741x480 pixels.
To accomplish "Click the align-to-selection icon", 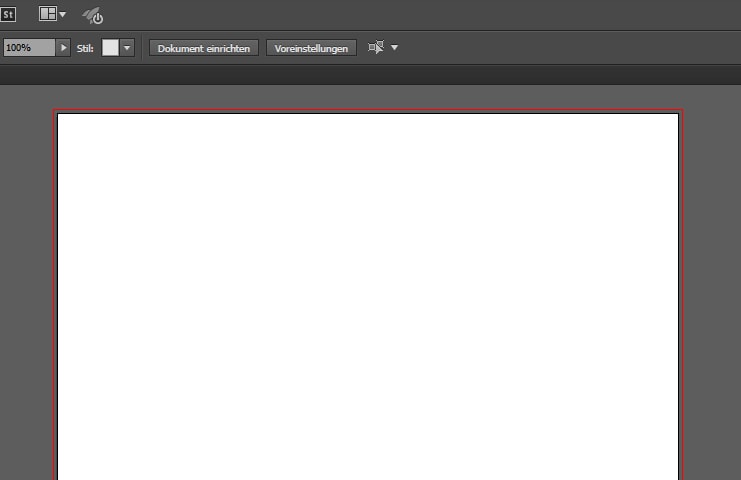I will (376, 47).
